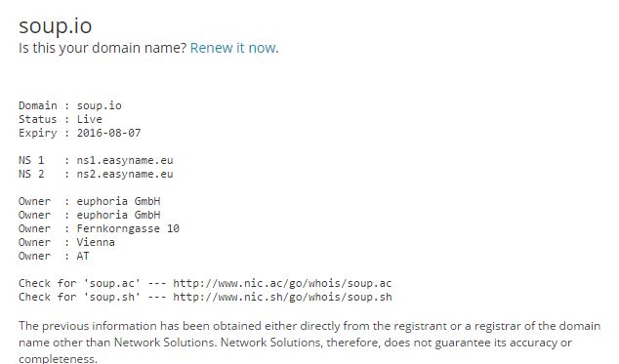Click the 'soup.ac' check label
Screen dimensions: 619x364
click(111, 283)
